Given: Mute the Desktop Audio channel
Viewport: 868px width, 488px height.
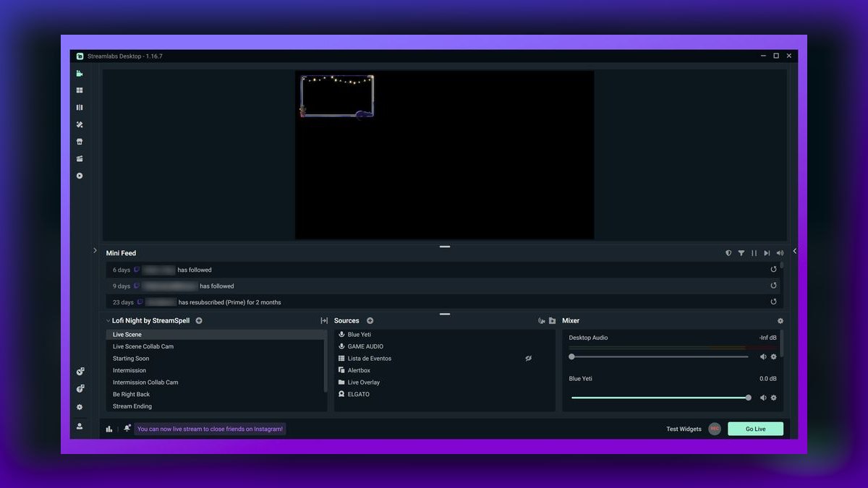Looking at the screenshot, I should (x=763, y=356).
